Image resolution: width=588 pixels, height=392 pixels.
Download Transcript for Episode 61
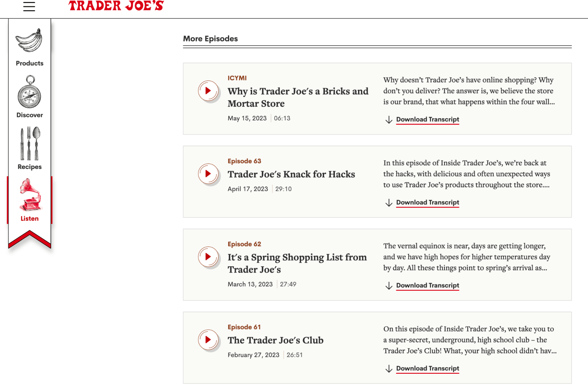click(427, 368)
